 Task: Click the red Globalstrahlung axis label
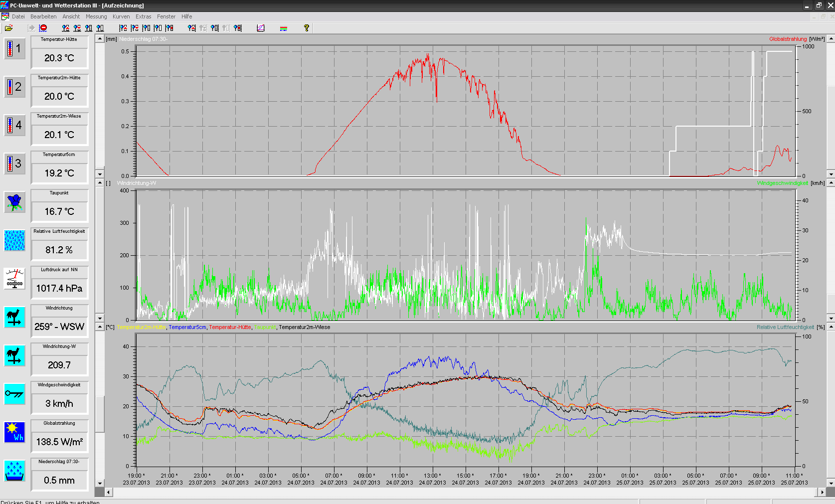tap(788, 39)
